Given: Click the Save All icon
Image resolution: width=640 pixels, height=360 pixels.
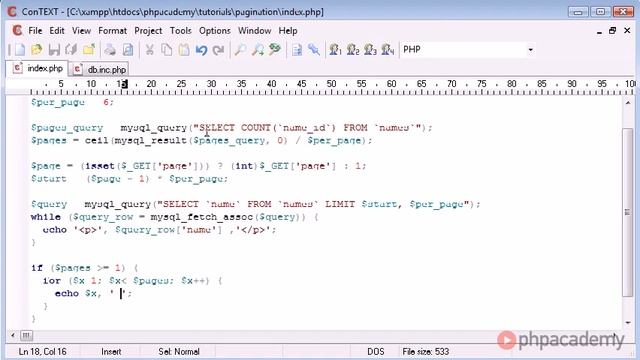Looking at the screenshot, I should [x=71, y=50].
